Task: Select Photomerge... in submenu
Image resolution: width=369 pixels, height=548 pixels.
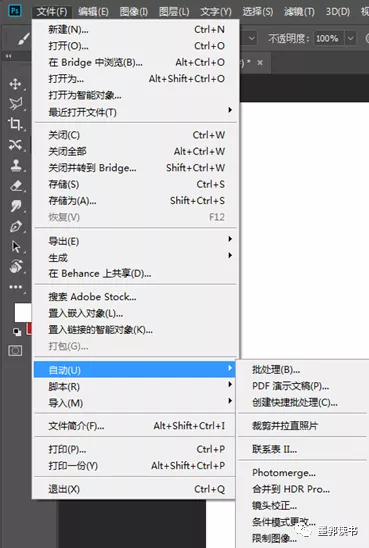Action: pos(303,473)
